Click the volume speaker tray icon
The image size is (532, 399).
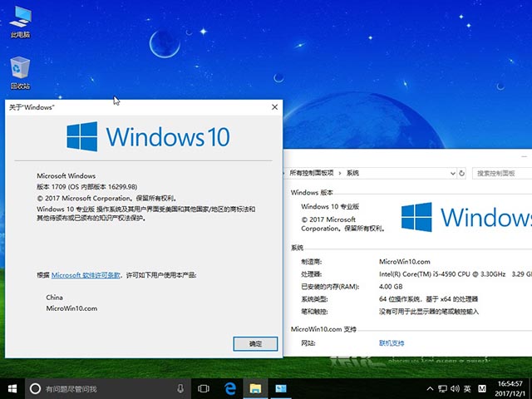pyautogui.click(x=455, y=389)
